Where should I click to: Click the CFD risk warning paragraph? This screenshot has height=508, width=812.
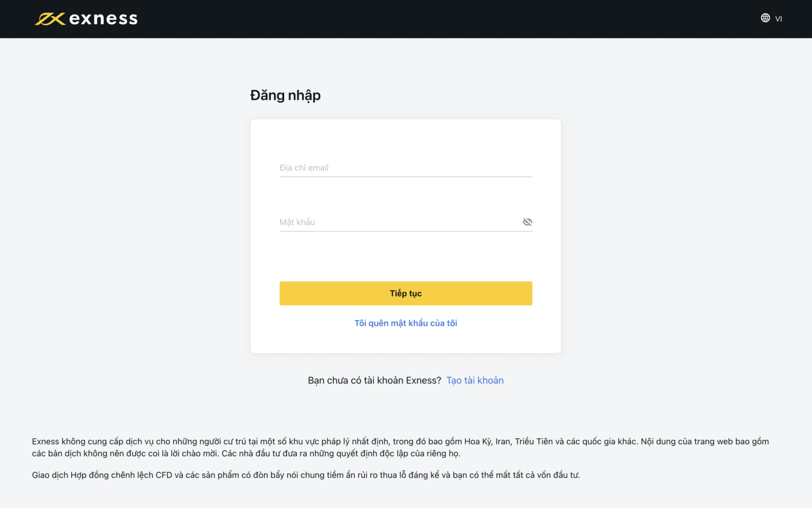pos(306,475)
